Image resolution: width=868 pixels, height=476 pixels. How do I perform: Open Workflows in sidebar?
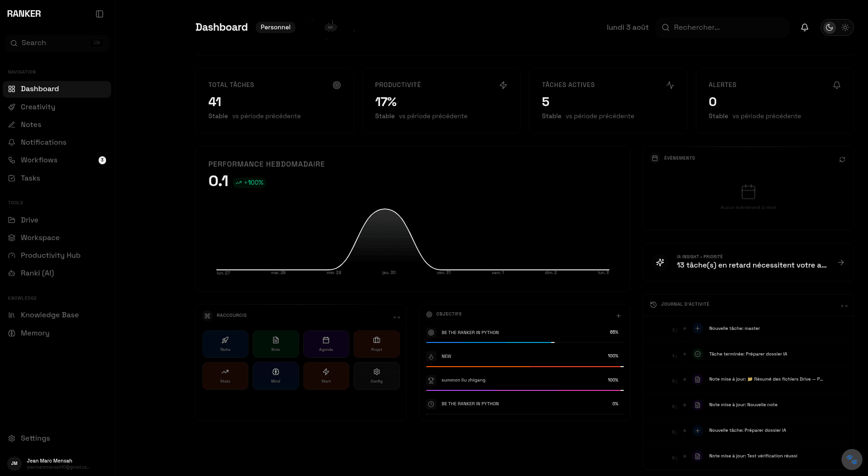[x=57, y=160]
